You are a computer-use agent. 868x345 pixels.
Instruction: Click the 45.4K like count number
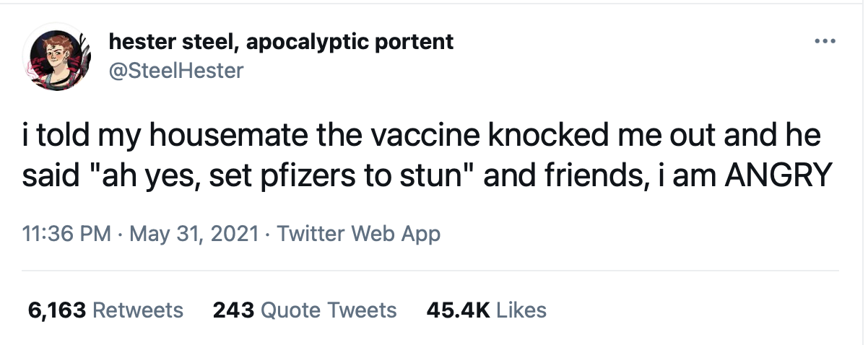click(459, 310)
